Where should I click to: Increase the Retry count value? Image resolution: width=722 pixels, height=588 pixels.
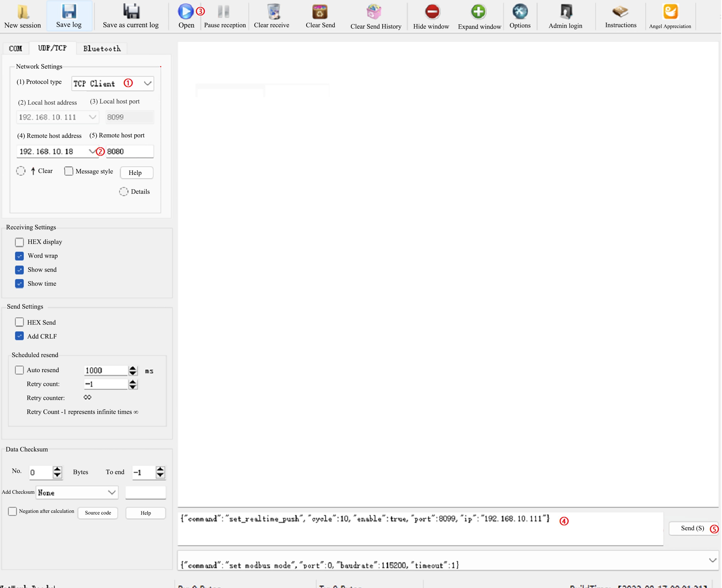click(x=133, y=382)
